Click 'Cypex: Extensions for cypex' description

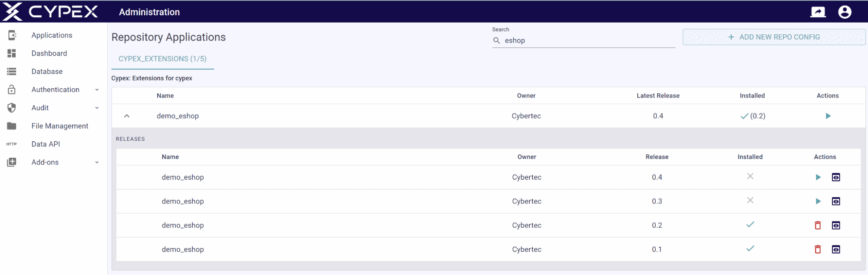(x=152, y=78)
